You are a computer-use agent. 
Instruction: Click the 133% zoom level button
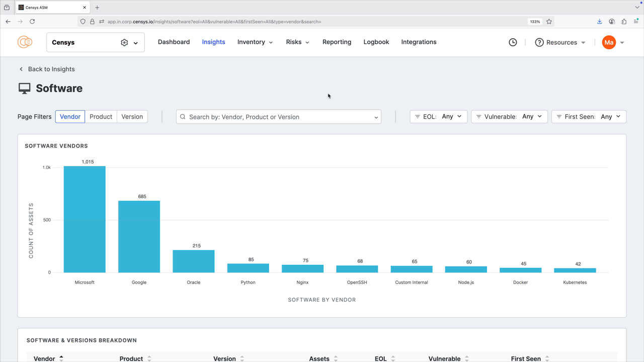[x=535, y=22]
